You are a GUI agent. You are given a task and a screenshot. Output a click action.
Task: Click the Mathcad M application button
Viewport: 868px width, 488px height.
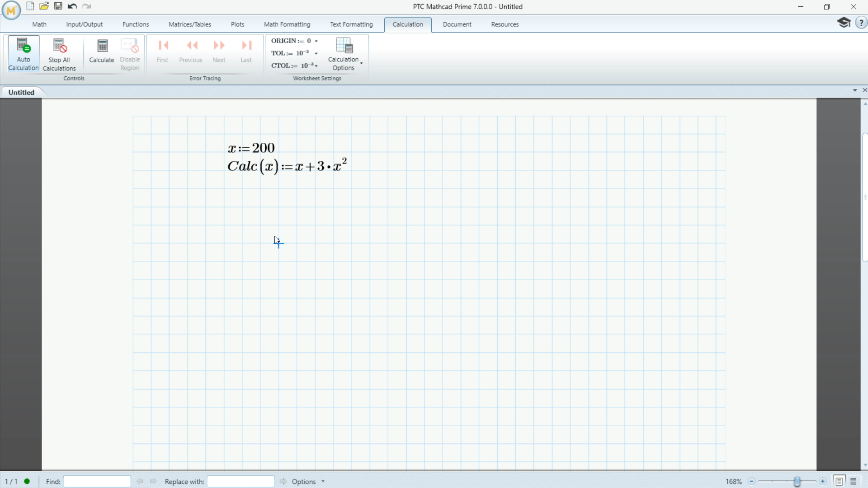point(11,10)
